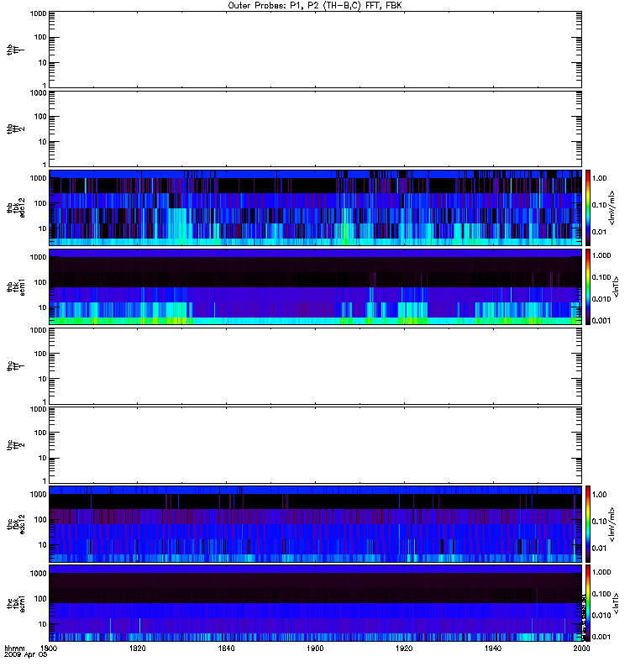The height and width of the screenshot is (672, 630).
Task: Click the empty thc fff 2 panel
Action: tap(315, 445)
